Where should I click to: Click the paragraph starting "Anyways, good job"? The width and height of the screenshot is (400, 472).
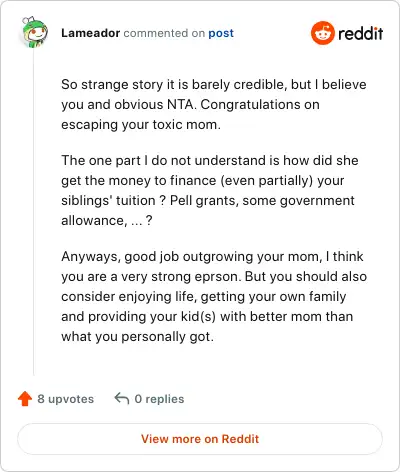click(214, 296)
